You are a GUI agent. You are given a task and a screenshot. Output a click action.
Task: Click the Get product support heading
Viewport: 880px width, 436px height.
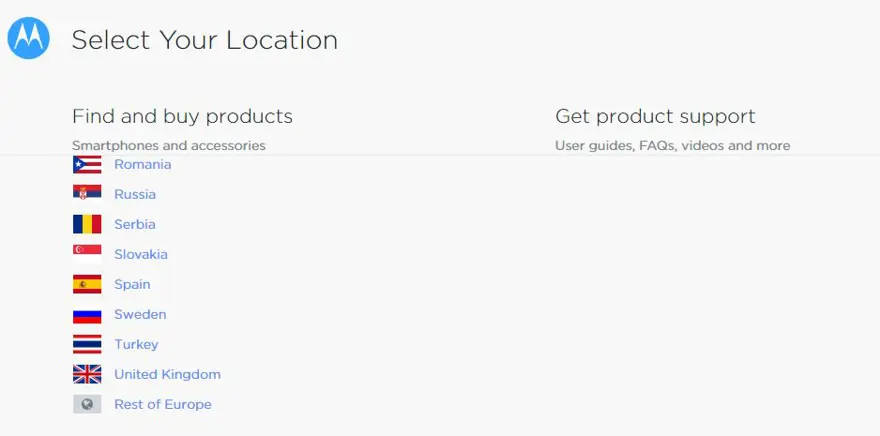(x=655, y=116)
